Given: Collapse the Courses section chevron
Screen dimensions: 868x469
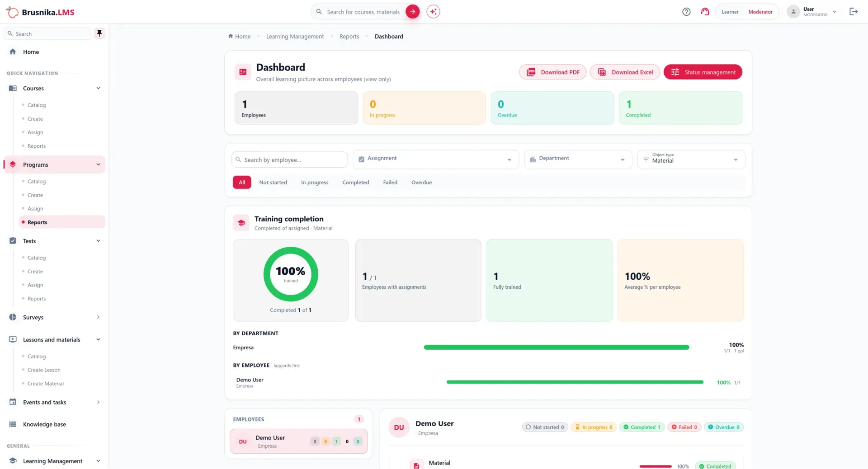Looking at the screenshot, I should coord(98,89).
